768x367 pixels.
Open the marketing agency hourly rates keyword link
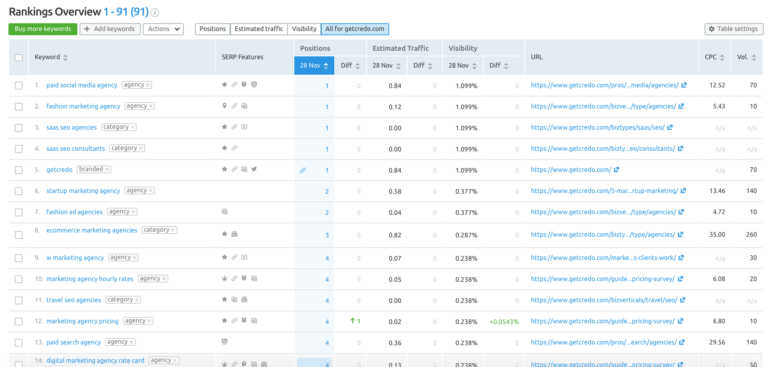[90, 279]
